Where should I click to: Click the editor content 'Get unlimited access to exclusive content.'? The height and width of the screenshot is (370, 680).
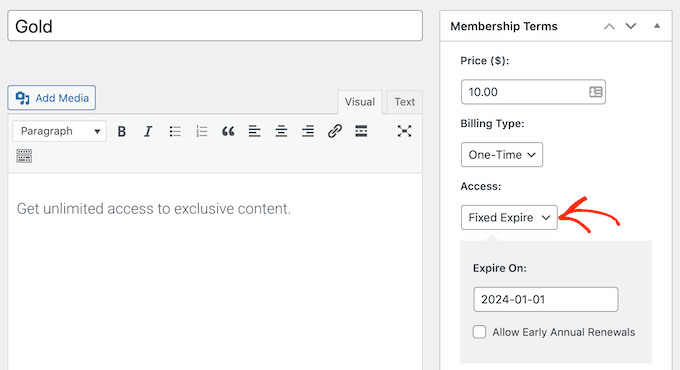pos(154,209)
